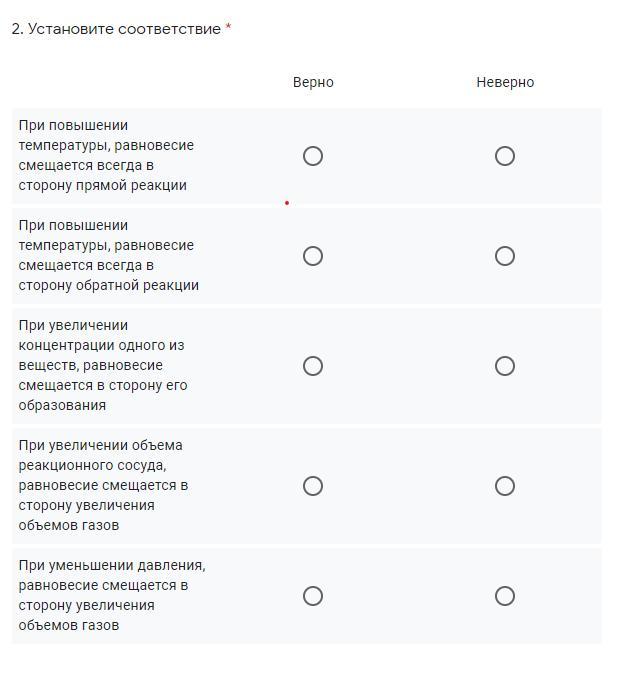The height and width of the screenshot is (679, 617).
Task: Click row text ending 'сторону обратной реакции'
Action: coord(109,255)
